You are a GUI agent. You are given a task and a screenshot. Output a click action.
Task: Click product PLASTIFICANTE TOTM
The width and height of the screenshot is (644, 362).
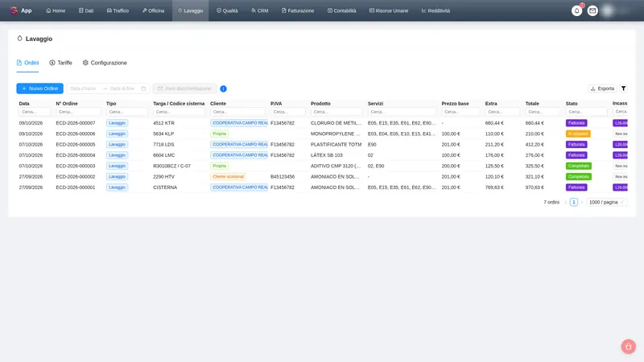pyautogui.click(x=336, y=145)
